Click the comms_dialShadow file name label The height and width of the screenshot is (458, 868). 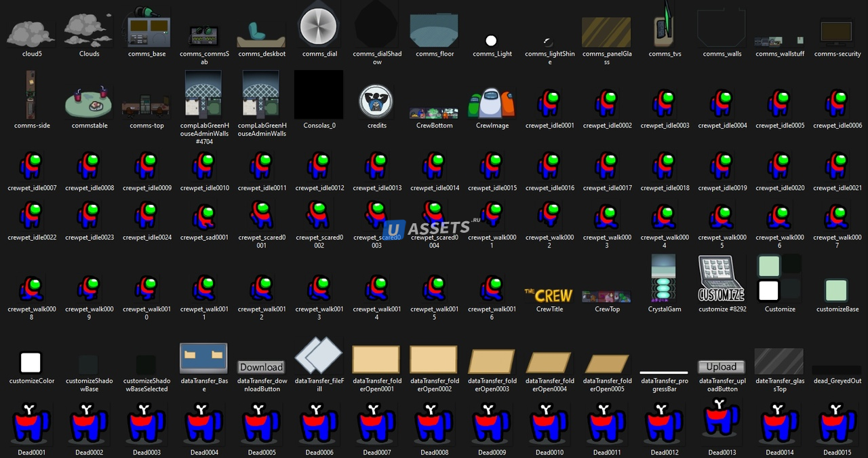point(376,58)
